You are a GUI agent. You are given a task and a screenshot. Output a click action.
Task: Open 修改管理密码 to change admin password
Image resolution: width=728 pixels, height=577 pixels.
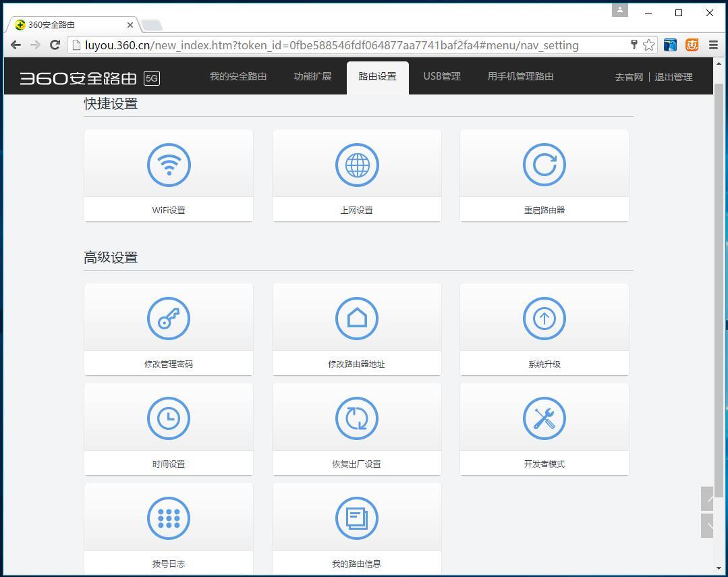pyautogui.click(x=168, y=329)
